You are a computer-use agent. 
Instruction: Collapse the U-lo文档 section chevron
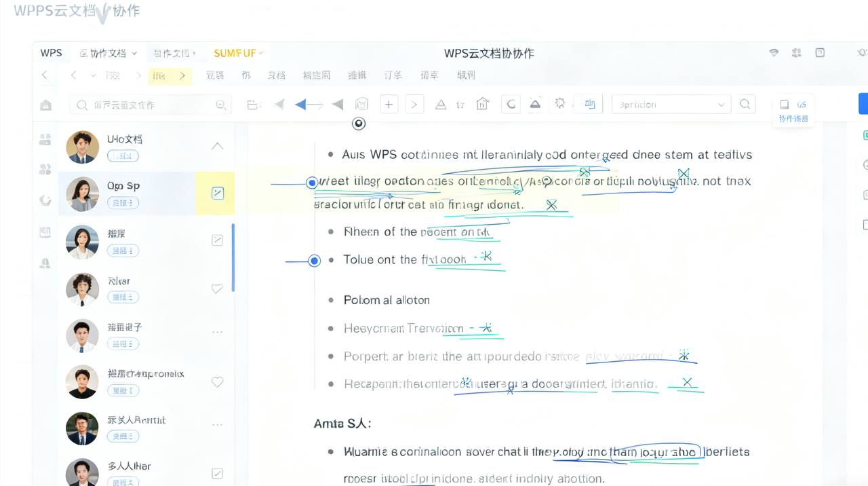click(x=217, y=146)
